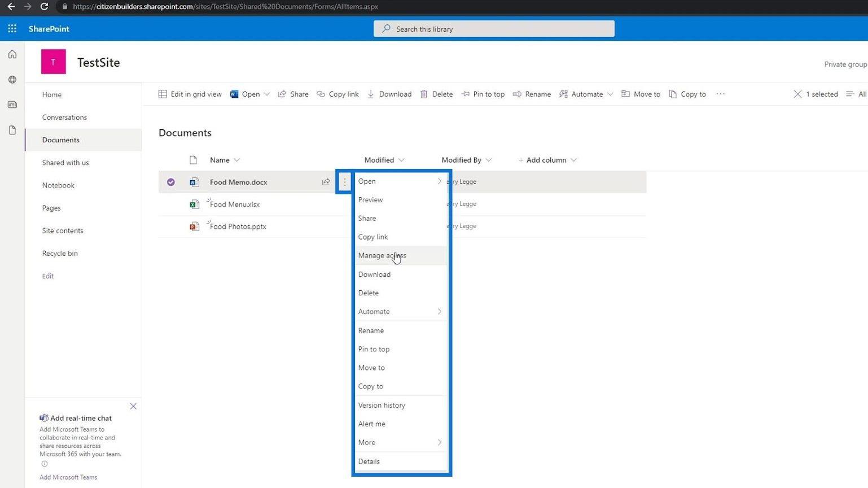Click the share icon on Food Memo.docx row
Viewport: 868px width, 488px height.
click(326, 182)
